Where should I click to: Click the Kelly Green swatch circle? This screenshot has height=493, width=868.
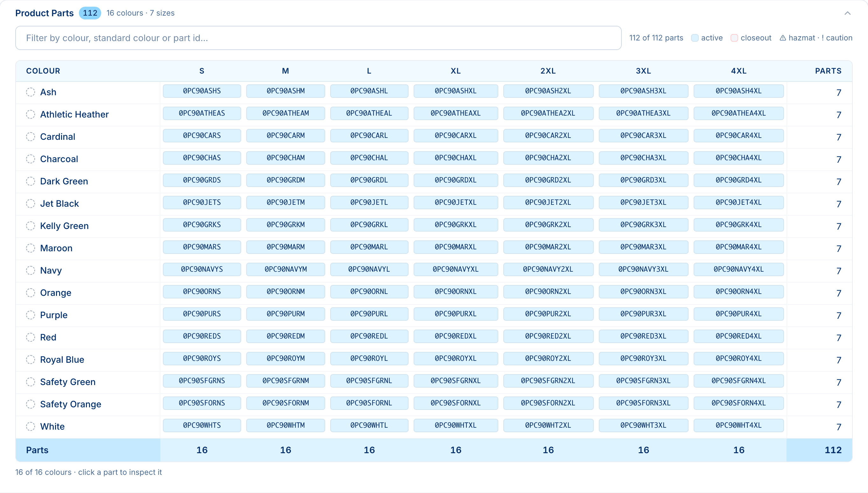pyautogui.click(x=31, y=226)
